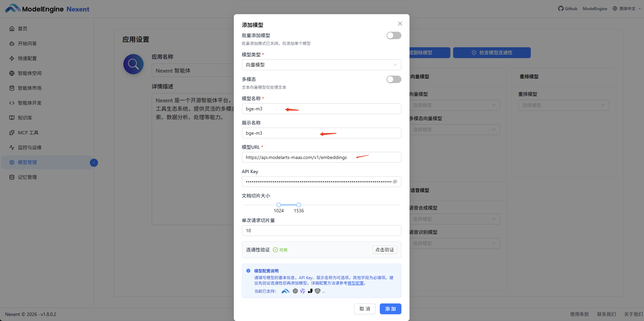Select the 开始问答 chat icon
Screen dimensions: 644x321
coord(12,43)
